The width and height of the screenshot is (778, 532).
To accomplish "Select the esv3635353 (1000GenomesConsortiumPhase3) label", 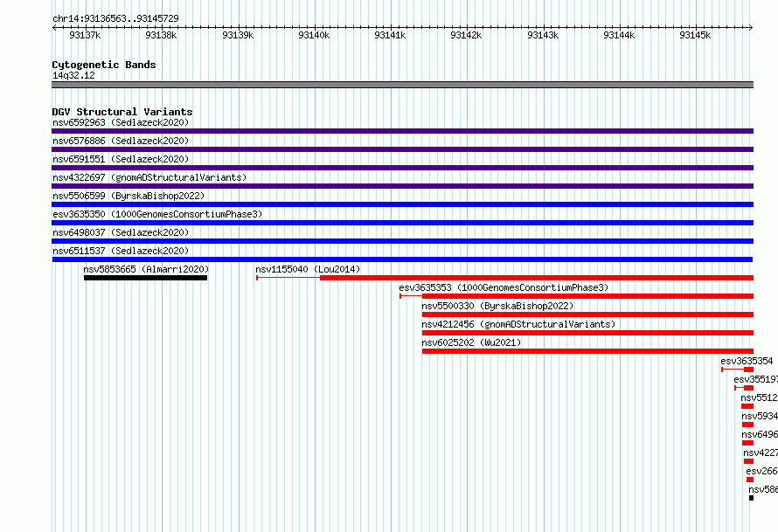I will 504,287.
